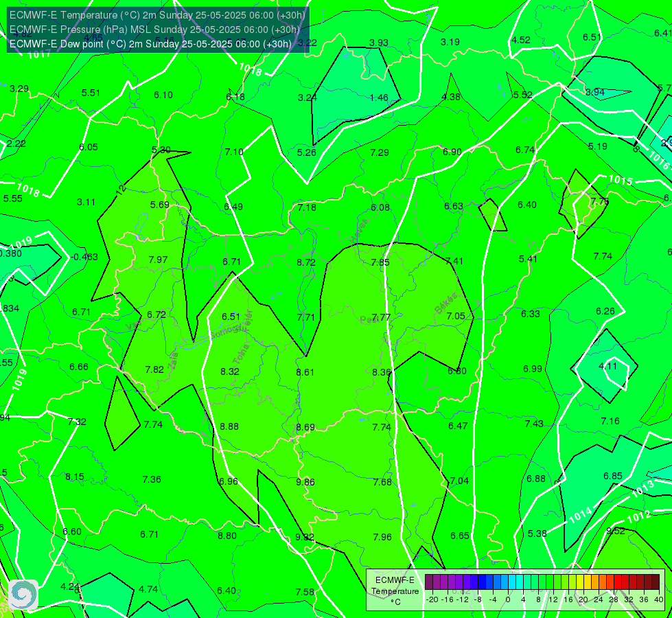Click the purple -20°C legend swatch
This screenshot has width=672, height=618.
pyautogui.click(x=429, y=582)
